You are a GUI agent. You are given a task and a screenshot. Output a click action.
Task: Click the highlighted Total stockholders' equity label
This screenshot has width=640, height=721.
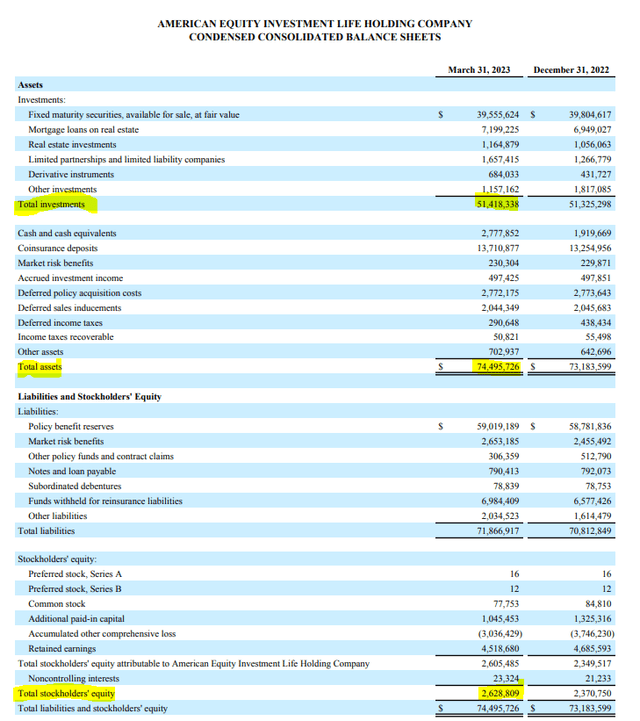coord(66,693)
